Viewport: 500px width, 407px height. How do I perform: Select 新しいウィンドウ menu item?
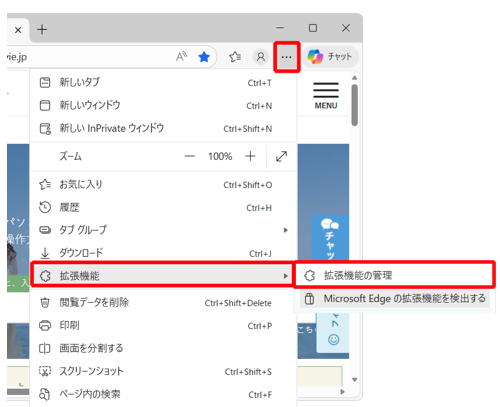pyautogui.click(x=163, y=105)
